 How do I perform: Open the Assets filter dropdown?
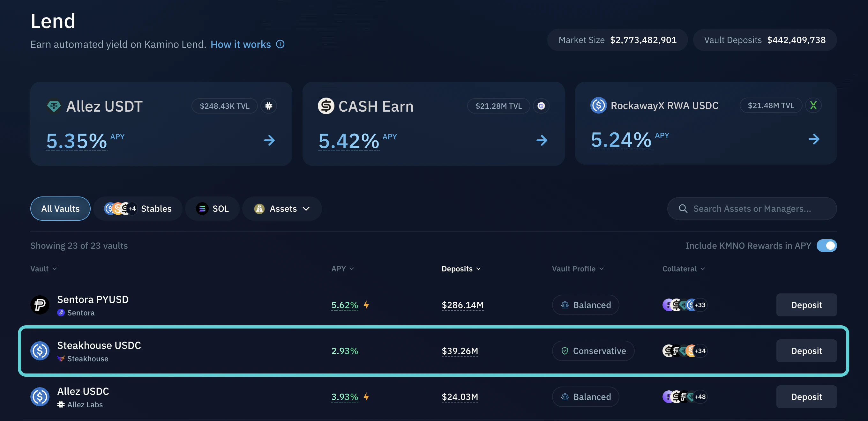click(282, 209)
